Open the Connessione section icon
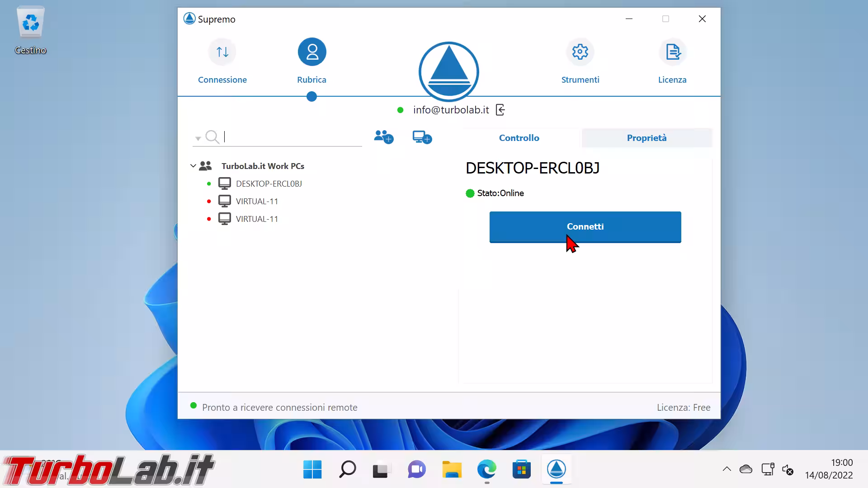 pos(222,52)
